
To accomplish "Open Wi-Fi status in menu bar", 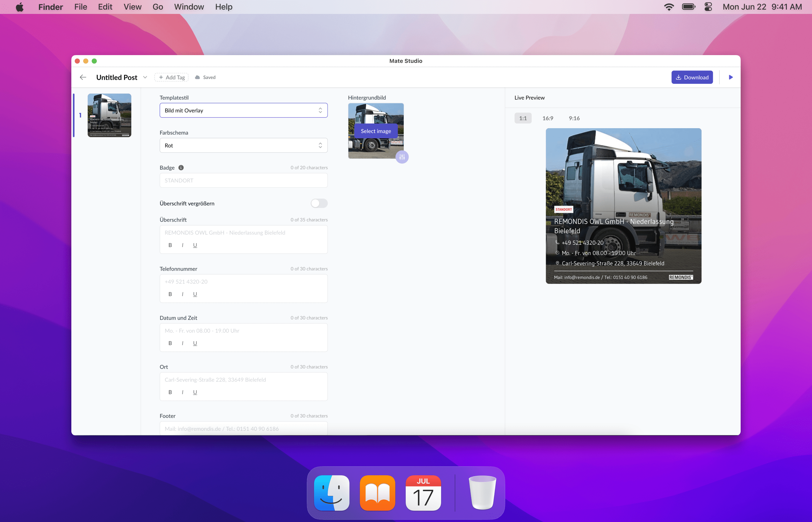I will (669, 7).
